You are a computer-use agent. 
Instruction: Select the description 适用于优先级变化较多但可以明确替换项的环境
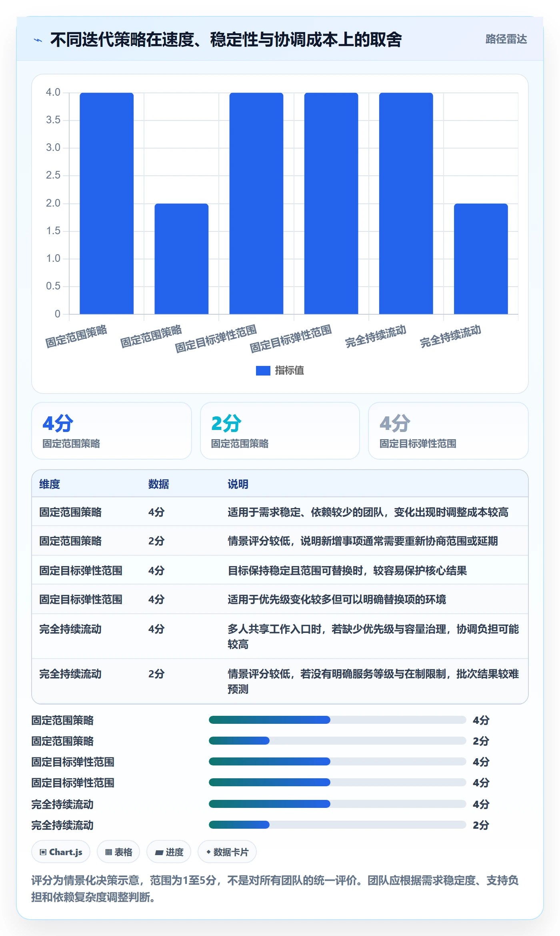click(337, 599)
